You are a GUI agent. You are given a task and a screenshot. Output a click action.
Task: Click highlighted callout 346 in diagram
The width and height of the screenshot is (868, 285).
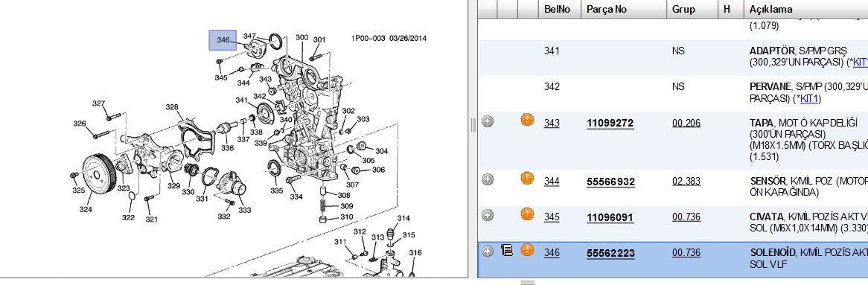(x=223, y=40)
